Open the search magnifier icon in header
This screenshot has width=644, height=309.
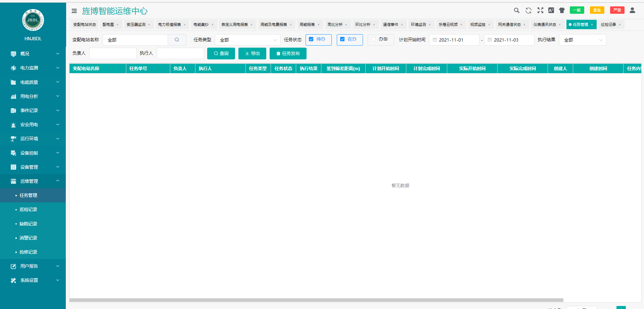pyautogui.click(x=517, y=10)
